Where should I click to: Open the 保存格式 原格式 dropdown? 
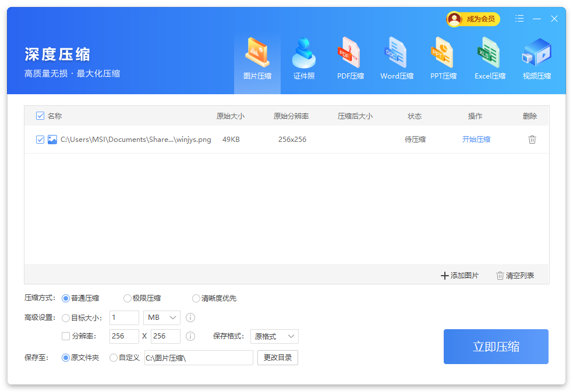274,336
